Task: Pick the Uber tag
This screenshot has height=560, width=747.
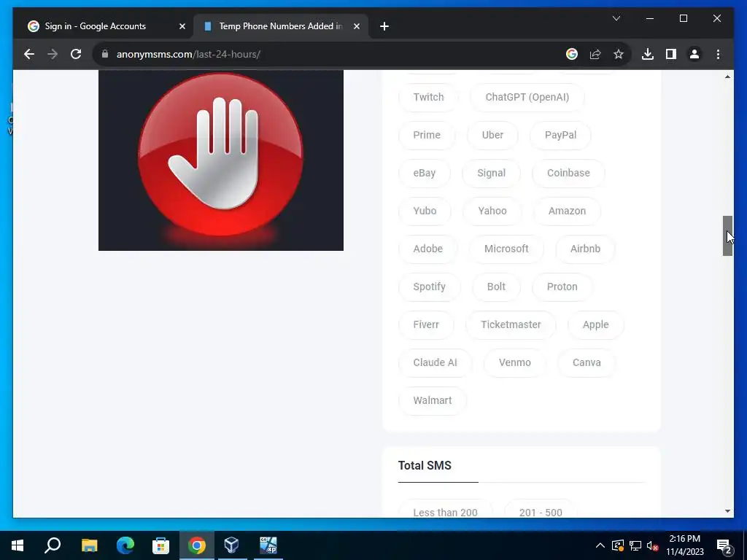Action: click(492, 135)
